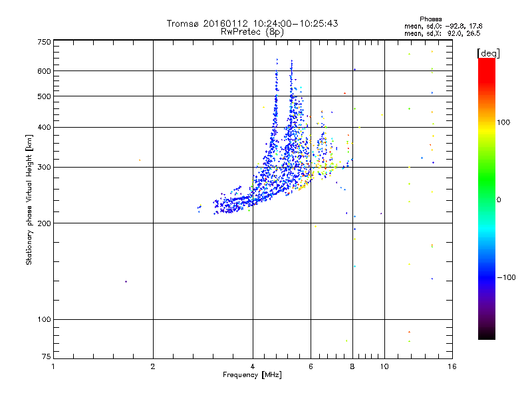
Task: Click the 'mean, sd,X: 92.0, 26.5' text
Action: tap(442, 33)
